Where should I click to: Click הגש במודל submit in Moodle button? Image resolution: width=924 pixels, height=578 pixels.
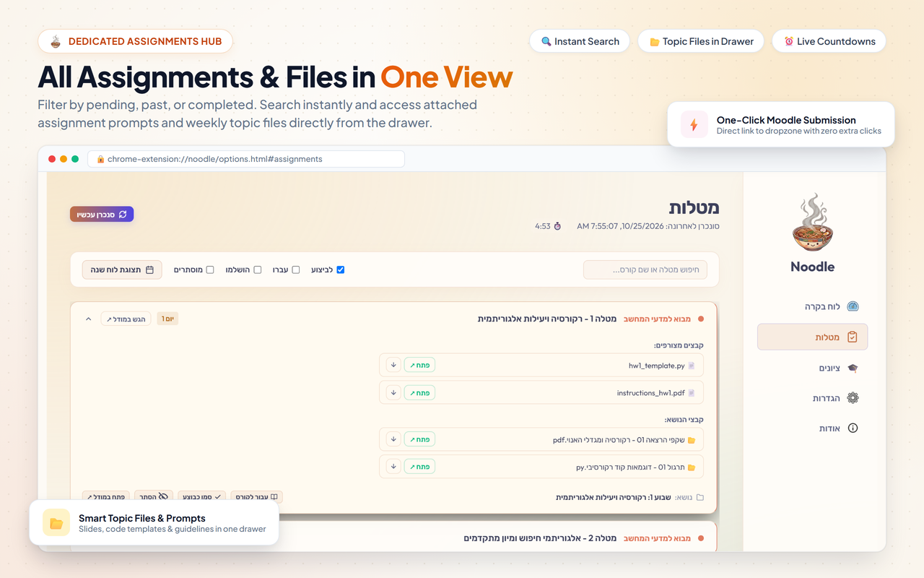[126, 319]
